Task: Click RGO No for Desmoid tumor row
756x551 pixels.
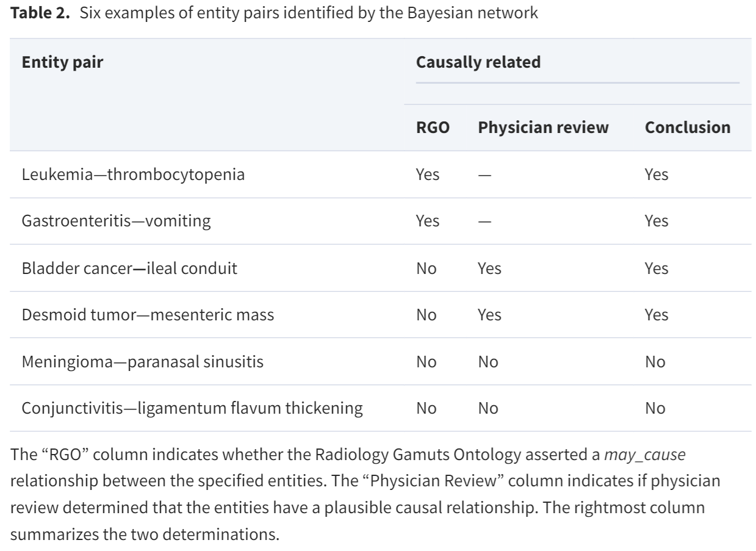Action: click(x=426, y=315)
